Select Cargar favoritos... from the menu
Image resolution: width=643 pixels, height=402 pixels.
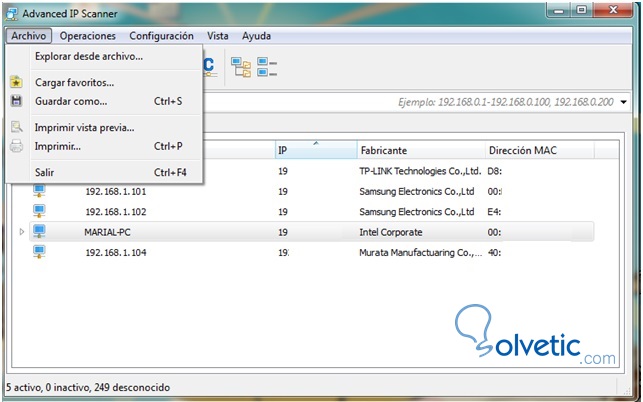105,82
